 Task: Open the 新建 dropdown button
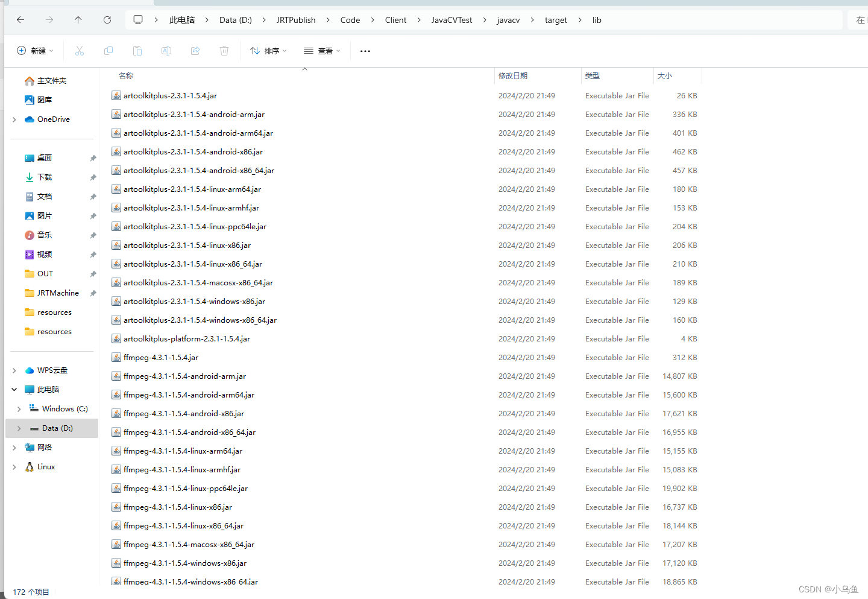click(35, 51)
